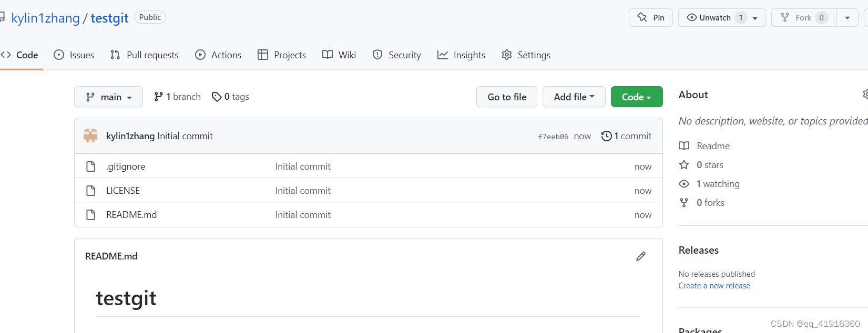Open the Actions tab
This screenshot has height=333, width=868.
point(218,55)
